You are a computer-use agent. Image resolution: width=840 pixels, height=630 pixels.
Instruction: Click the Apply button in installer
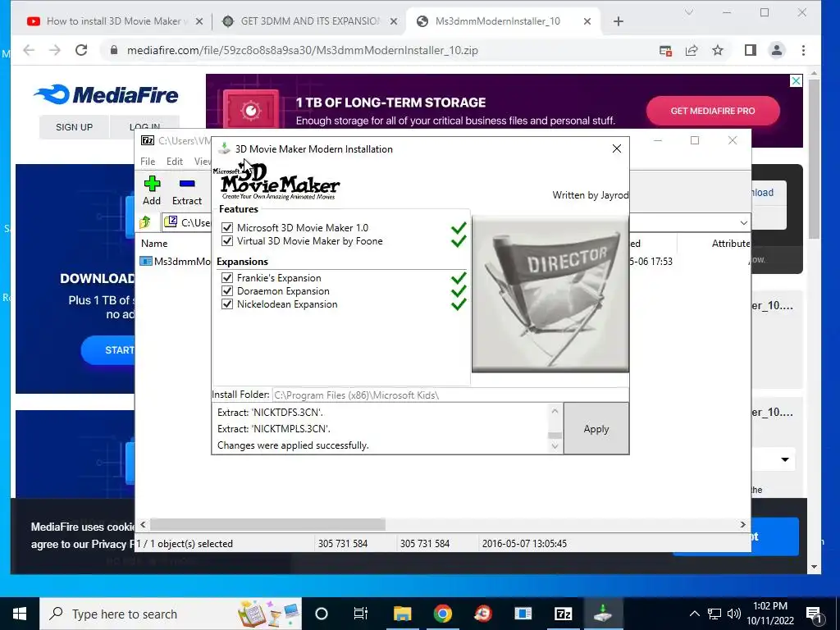[x=596, y=428]
